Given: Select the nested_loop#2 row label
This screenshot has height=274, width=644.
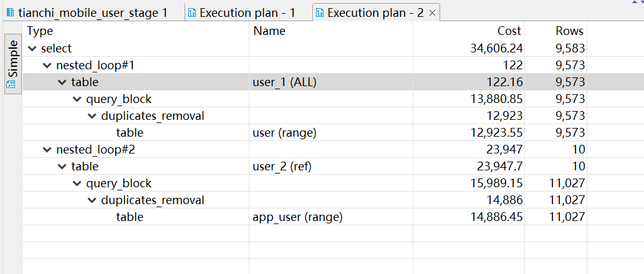Looking at the screenshot, I should coord(95,150).
